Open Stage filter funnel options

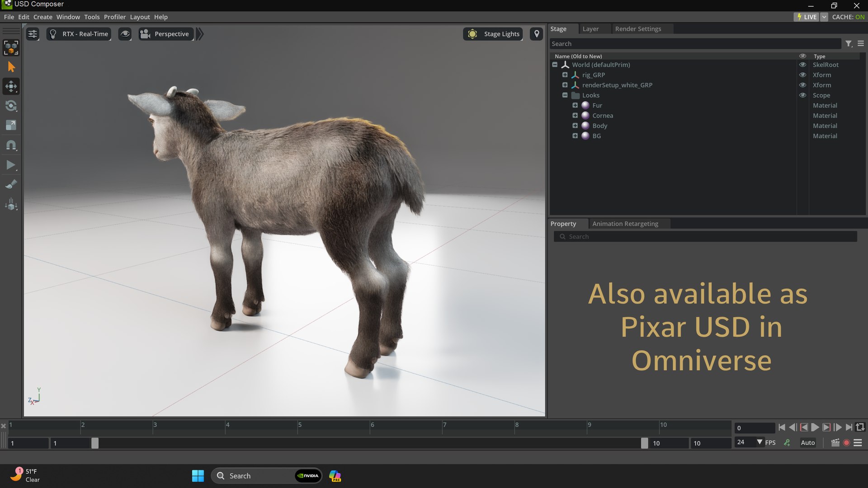tap(849, 43)
